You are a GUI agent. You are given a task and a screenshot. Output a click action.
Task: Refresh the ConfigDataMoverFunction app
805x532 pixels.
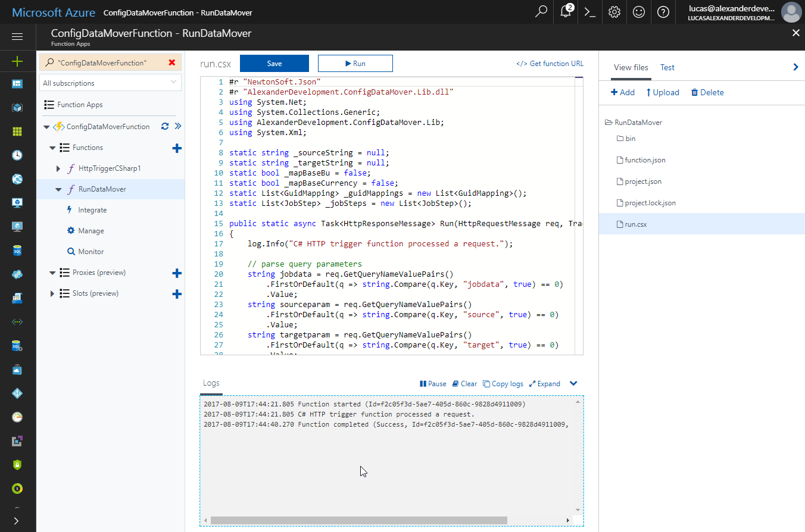[165, 126]
